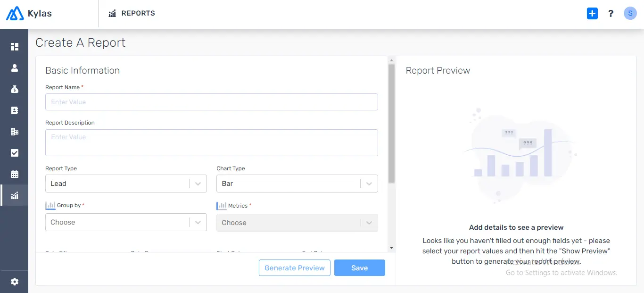
Task: Open Companies building icon
Action: (x=15, y=132)
